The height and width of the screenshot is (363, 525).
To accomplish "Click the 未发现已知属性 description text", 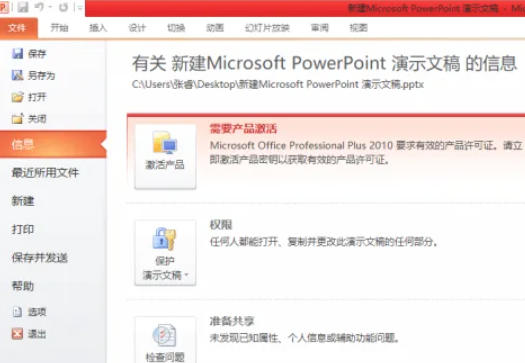I will point(304,338).
